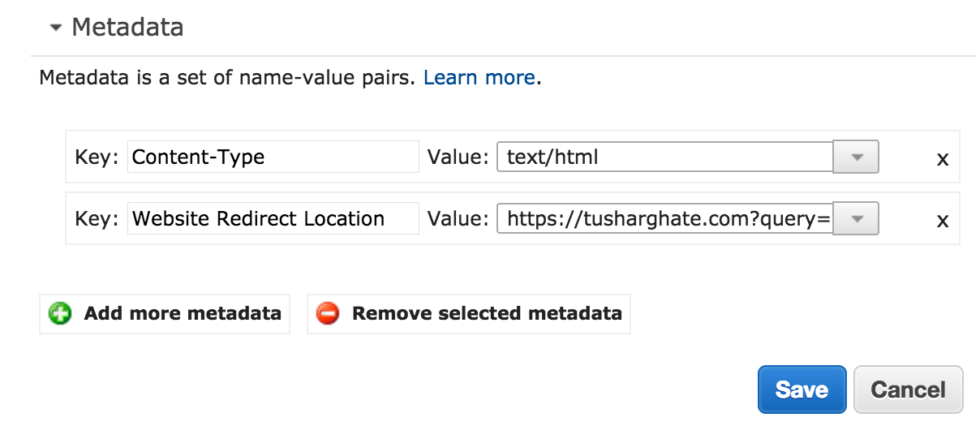Collapse the Metadata section triangle
Viewport: 980px width, 422px height.
[x=55, y=28]
